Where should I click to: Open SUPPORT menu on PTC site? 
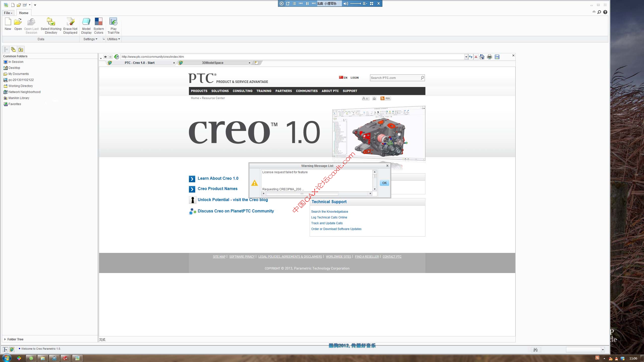coord(350,91)
